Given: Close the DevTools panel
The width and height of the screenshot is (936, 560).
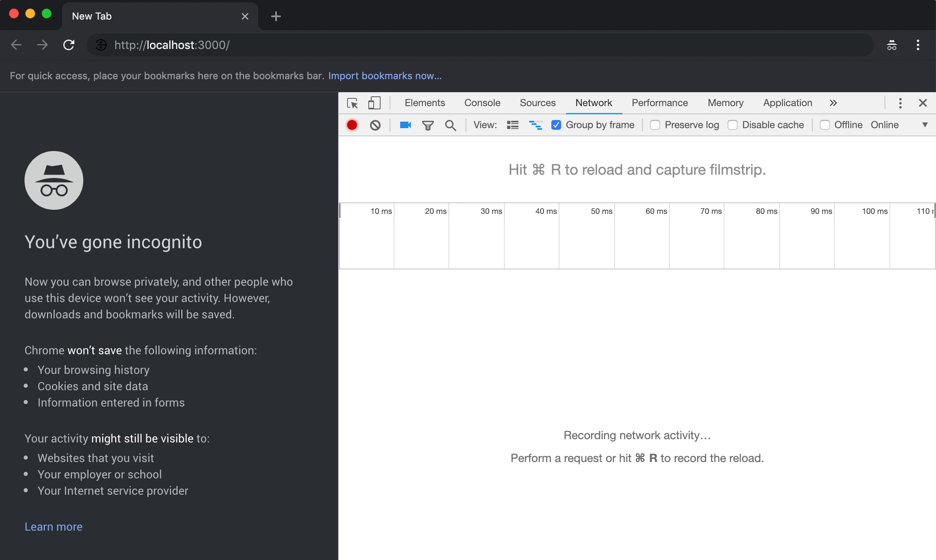Looking at the screenshot, I should tap(923, 103).
